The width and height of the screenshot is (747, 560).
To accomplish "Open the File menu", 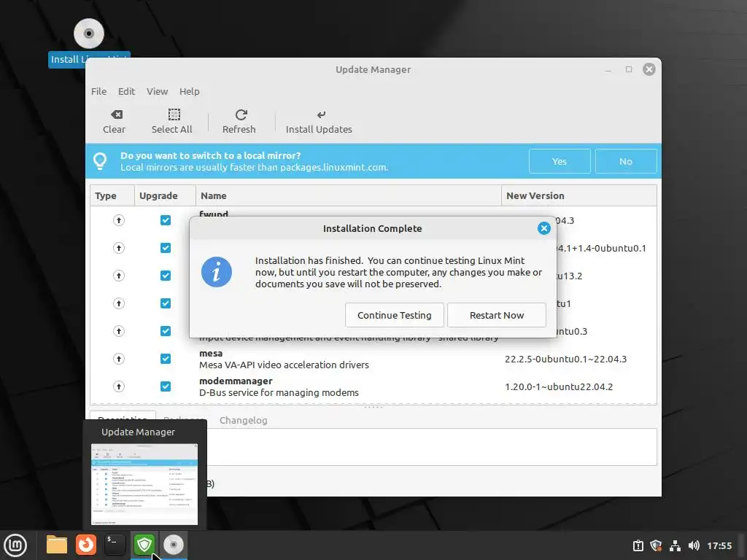I will click(x=98, y=91).
